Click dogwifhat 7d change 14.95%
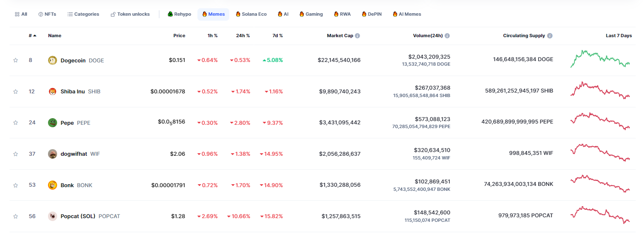The height and width of the screenshot is (233, 644). 272,154
